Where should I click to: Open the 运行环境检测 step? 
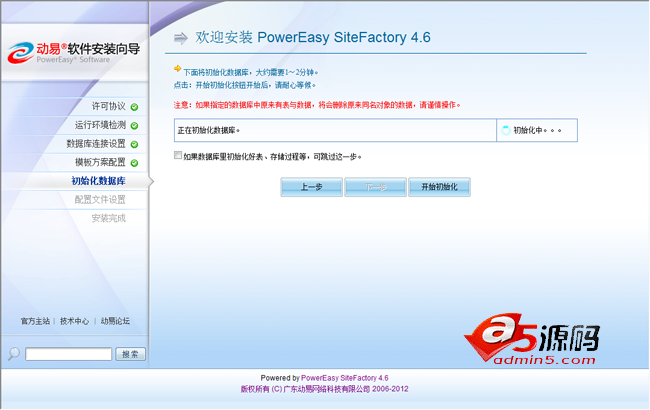(100, 125)
